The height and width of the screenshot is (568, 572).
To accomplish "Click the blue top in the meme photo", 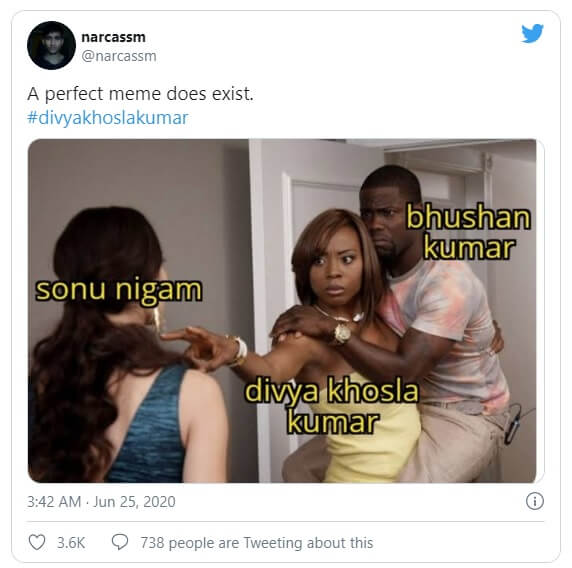I will [150, 427].
